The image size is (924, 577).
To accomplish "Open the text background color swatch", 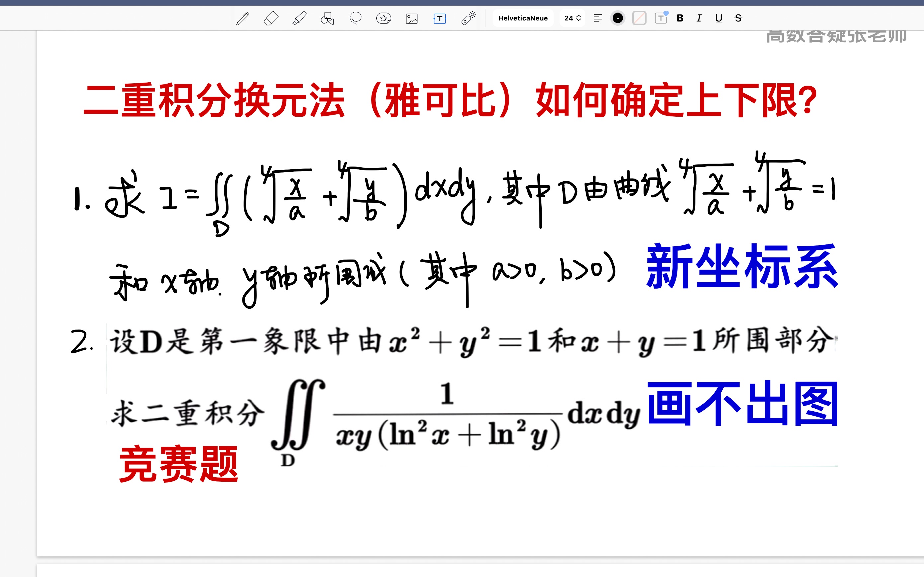I will [639, 18].
